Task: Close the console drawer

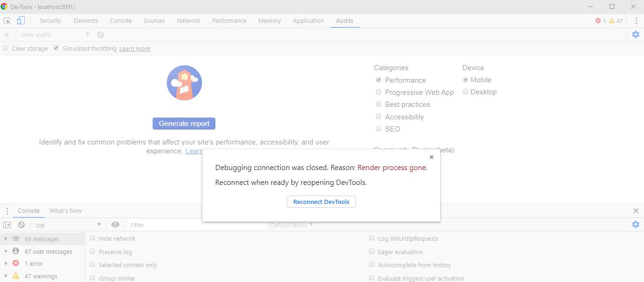Action: [636, 211]
